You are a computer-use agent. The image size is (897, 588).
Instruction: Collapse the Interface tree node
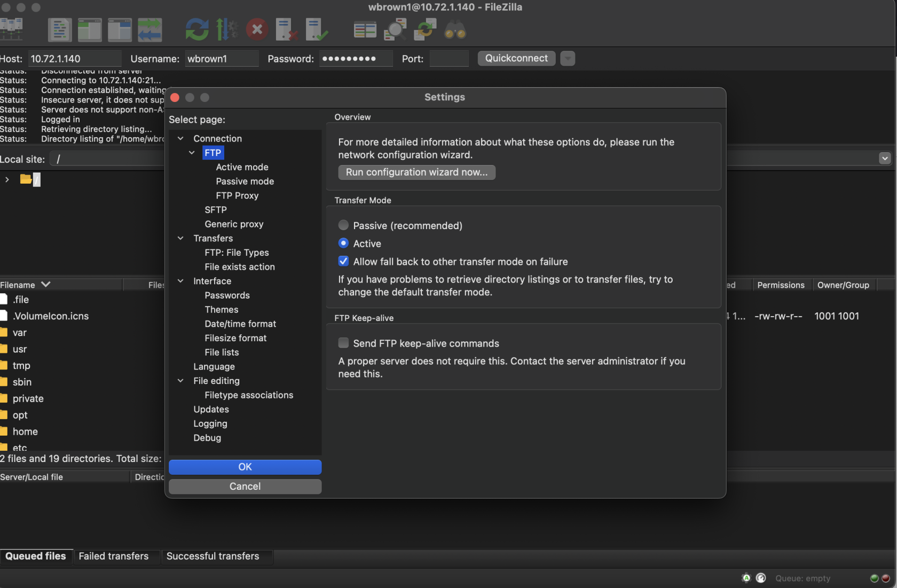click(x=180, y=281)
